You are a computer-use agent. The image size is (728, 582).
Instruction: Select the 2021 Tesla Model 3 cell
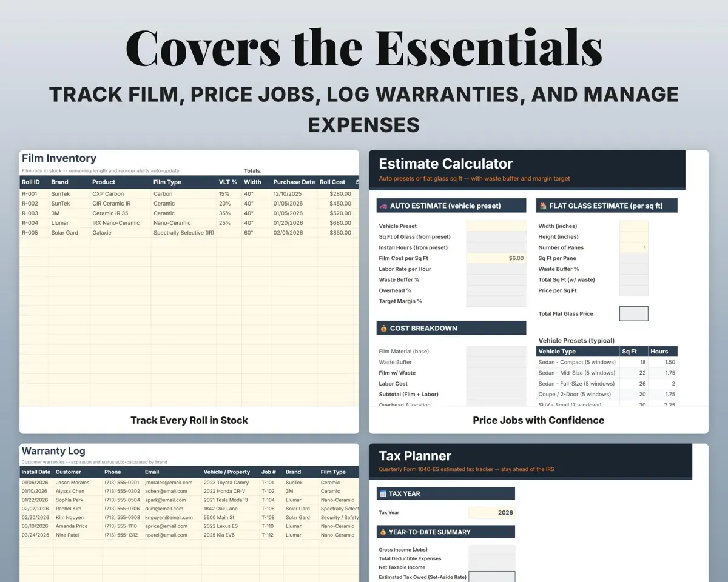point(231,500)
